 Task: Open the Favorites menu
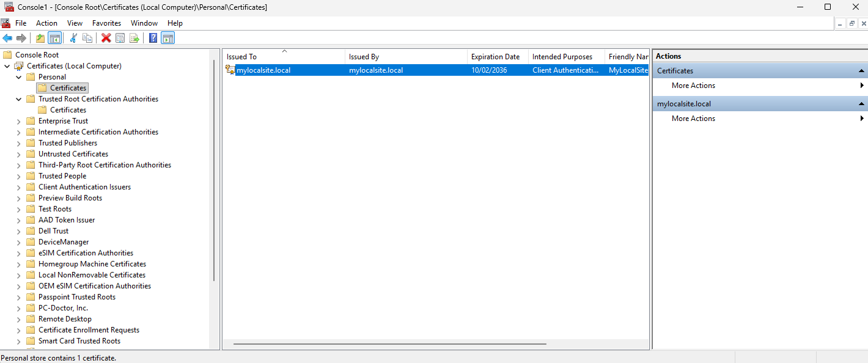[x=106, y=23]
